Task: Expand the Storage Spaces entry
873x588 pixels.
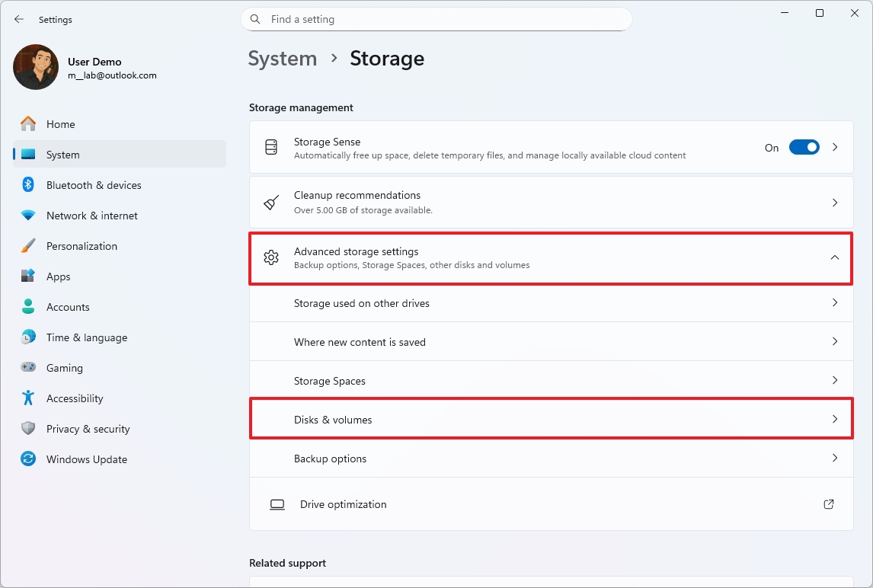Action: tap(835, 380)
